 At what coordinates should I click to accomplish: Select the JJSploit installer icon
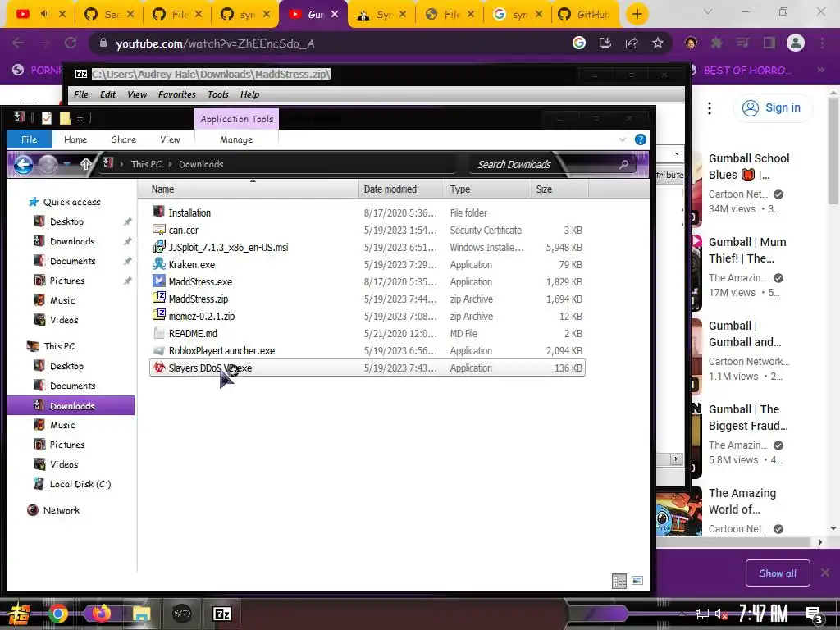click(159, 247)
